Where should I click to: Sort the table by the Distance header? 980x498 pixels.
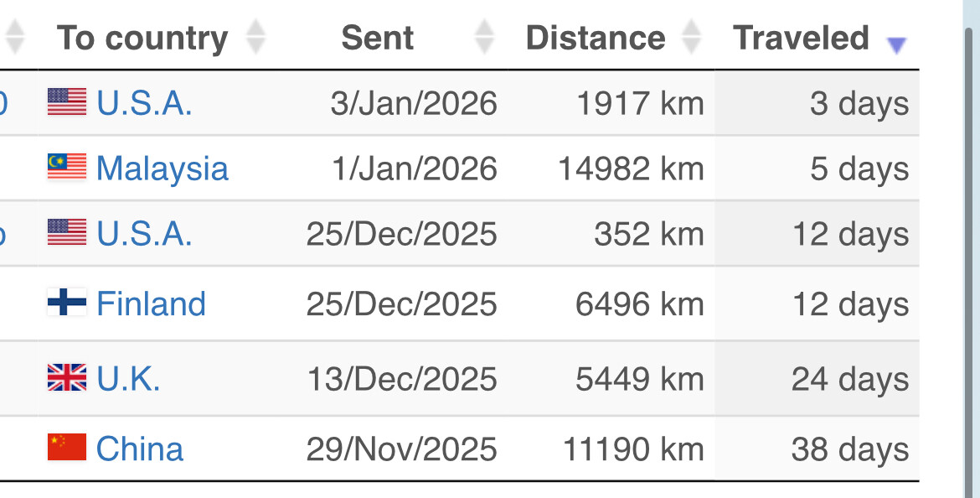click(x=595, y=38)
